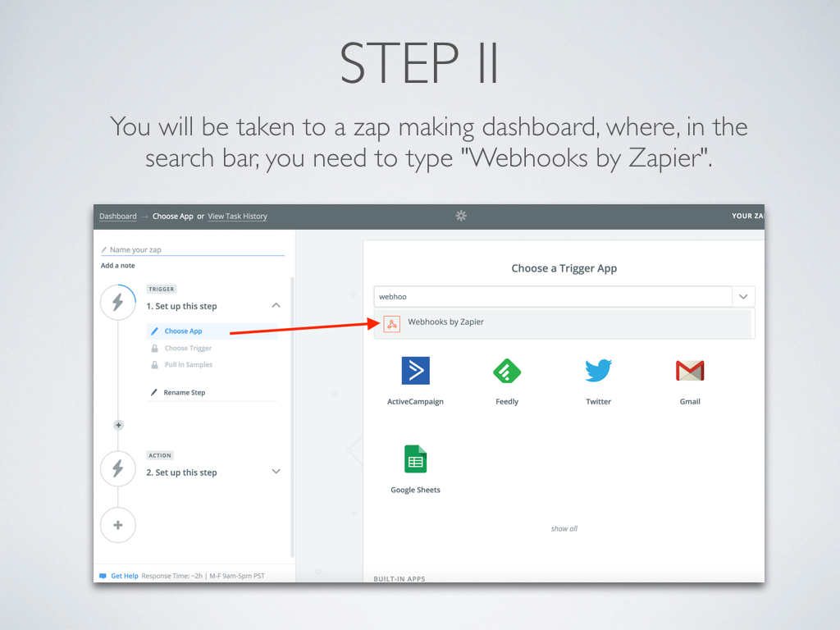This screenshot has height=630, width=840.
Task: Pick the Twitter bird icon
Action: [598, 371]
